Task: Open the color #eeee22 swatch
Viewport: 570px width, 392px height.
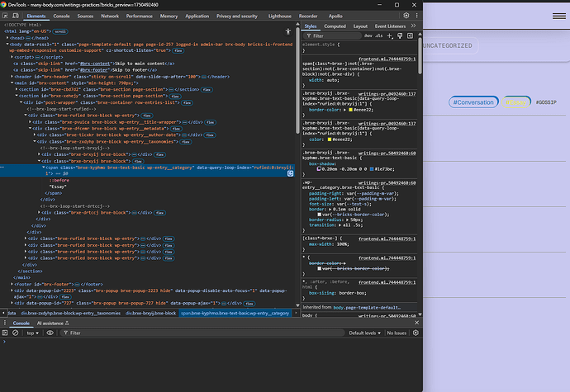Action: pos(330,139)
